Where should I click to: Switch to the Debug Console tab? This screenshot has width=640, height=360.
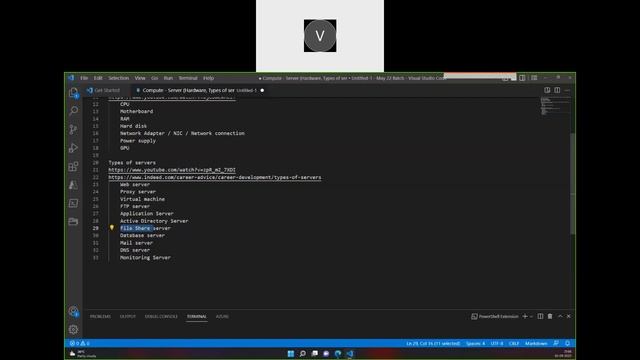(161, 316)
